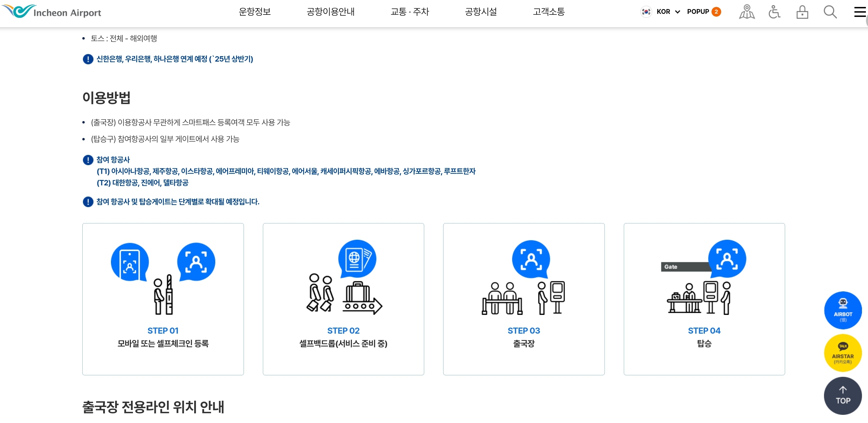The image size is (868, 423).
Task: Open the airport map icon
Action: click(x=746, y=12)
